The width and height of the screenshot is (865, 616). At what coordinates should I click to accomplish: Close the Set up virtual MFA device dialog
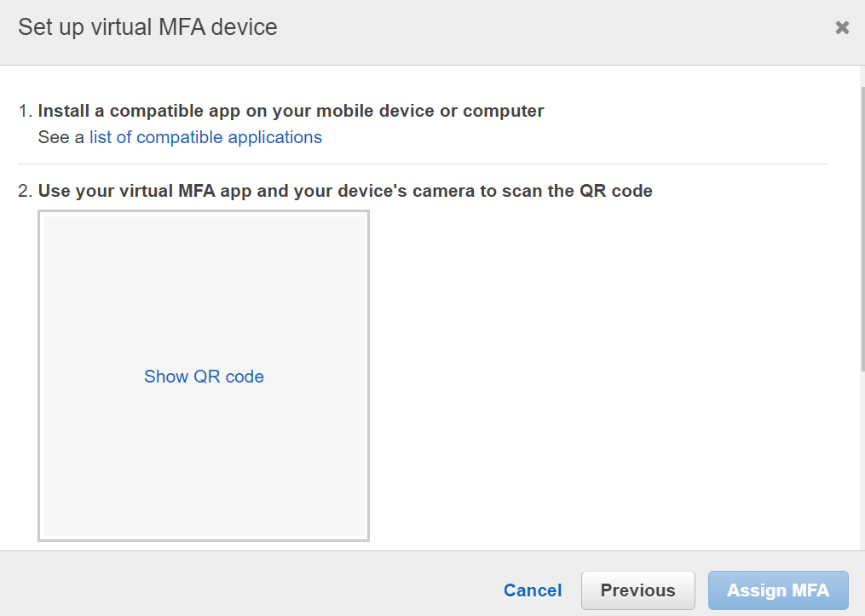[842, 27]
